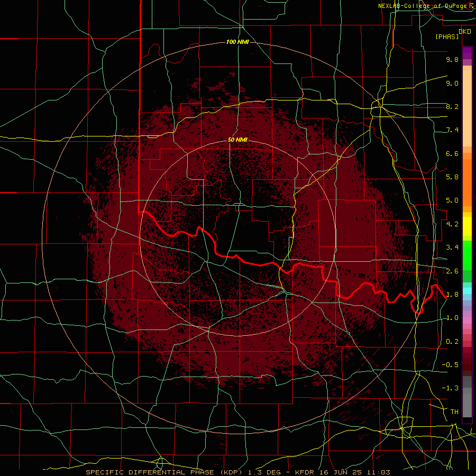Click the "100 NMI" range ring label

click(237, 42)
